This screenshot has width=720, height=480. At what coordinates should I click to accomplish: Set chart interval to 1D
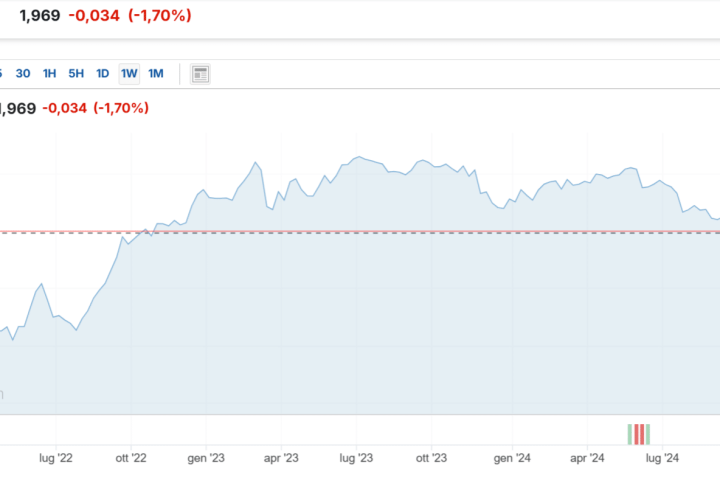coord(102,74)
